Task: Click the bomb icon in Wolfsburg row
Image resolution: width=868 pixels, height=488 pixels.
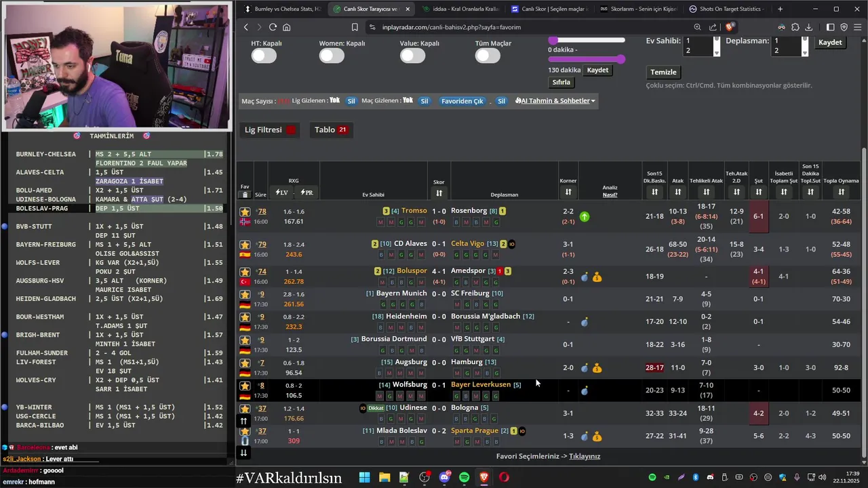Action: pyautogui.click(x=585, y=390)
